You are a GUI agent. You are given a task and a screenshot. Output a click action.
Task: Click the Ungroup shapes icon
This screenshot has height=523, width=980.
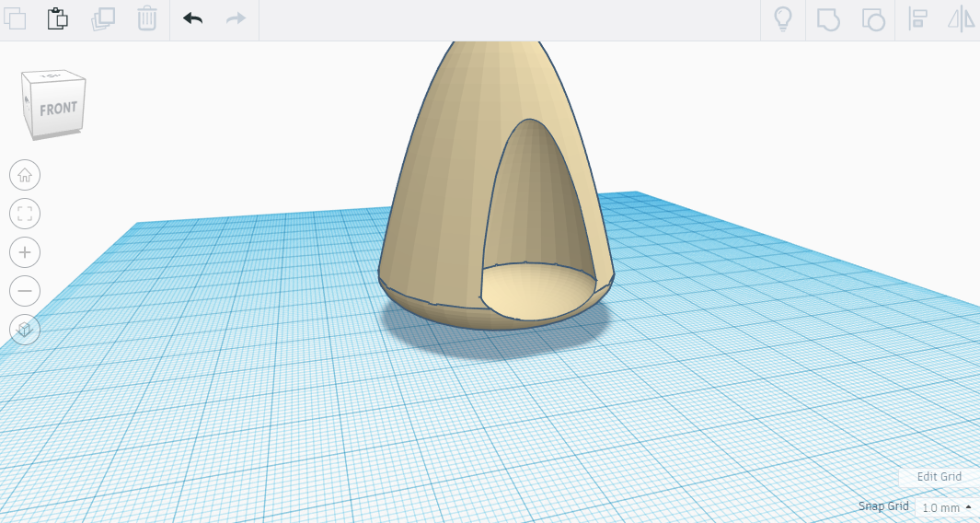873,19
